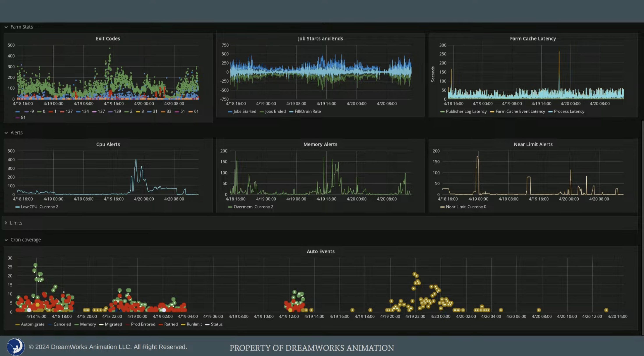Select exit code 31 legend entry
Screen dimensions: 644x356
coord(155,111)
